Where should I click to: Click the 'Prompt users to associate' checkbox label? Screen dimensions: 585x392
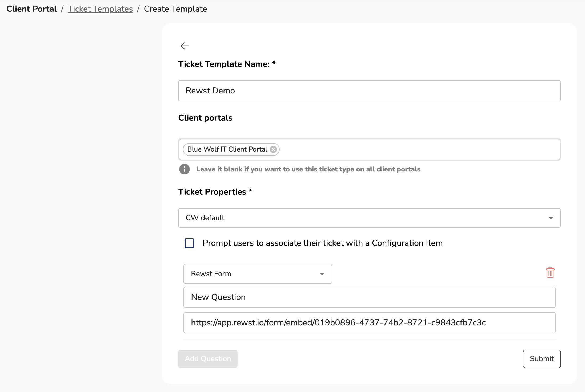pyautogui.click(x=322, y=243)
